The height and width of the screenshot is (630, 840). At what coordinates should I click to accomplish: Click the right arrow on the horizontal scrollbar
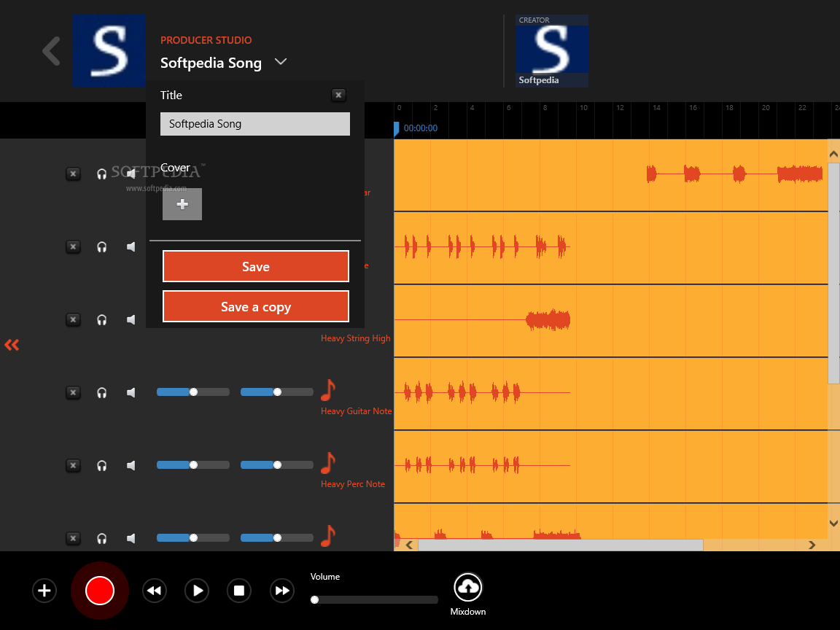coord(812,545)
